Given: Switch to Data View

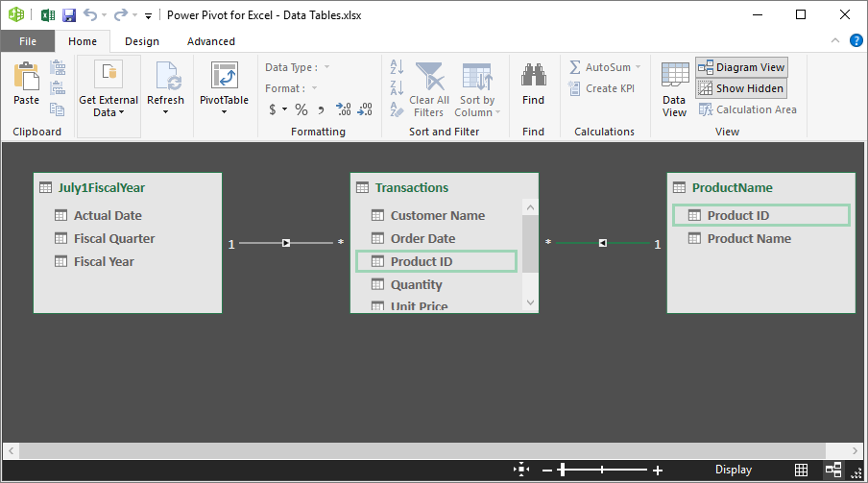Looking at the screenshot, I should [674, 89].
